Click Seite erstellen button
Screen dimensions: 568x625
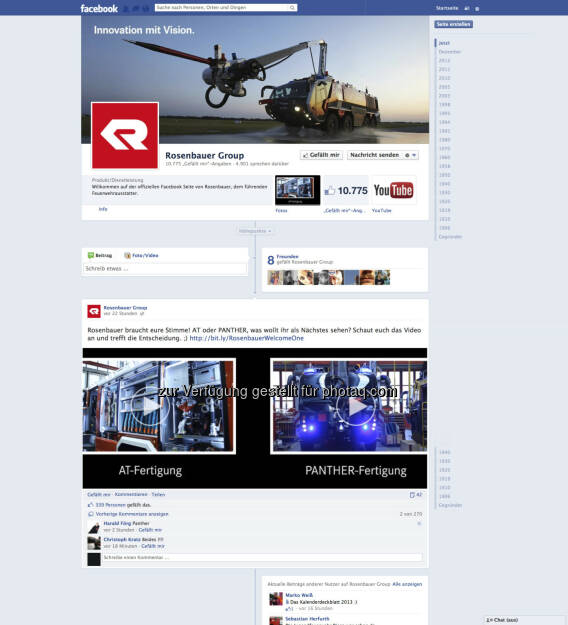click(453, 24)
